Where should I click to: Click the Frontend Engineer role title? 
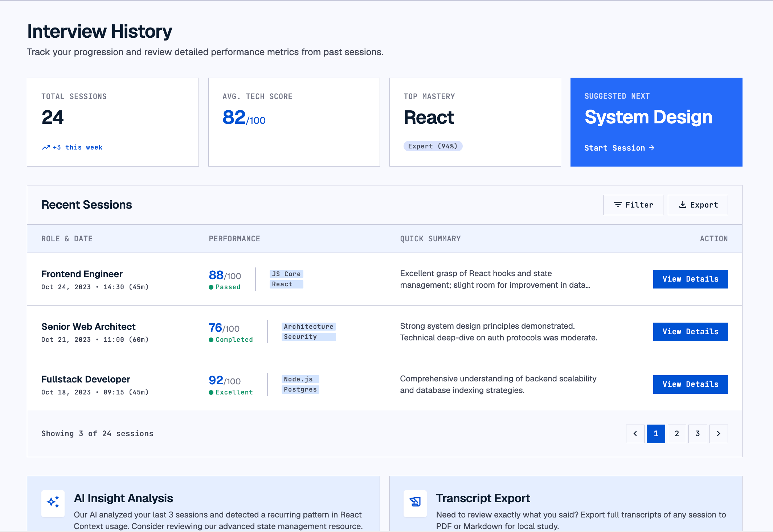click(82, 274)
